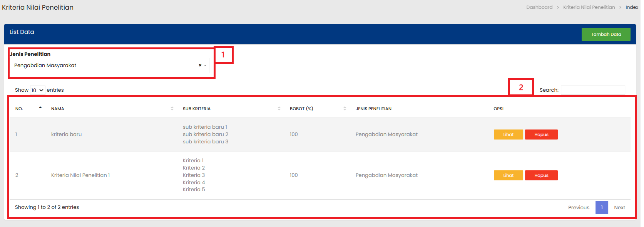
Task: Click Lihat for kriteria baru row
Action: click(x=508, y=135)
